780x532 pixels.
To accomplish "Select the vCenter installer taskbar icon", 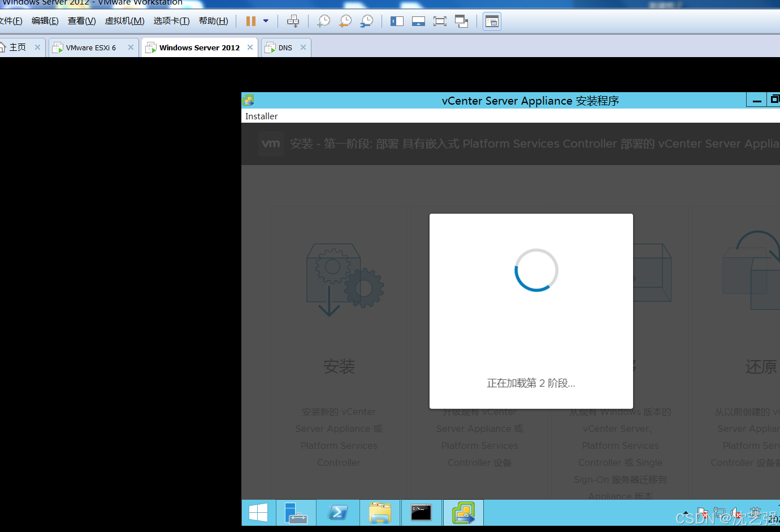I will click(463, 513).
